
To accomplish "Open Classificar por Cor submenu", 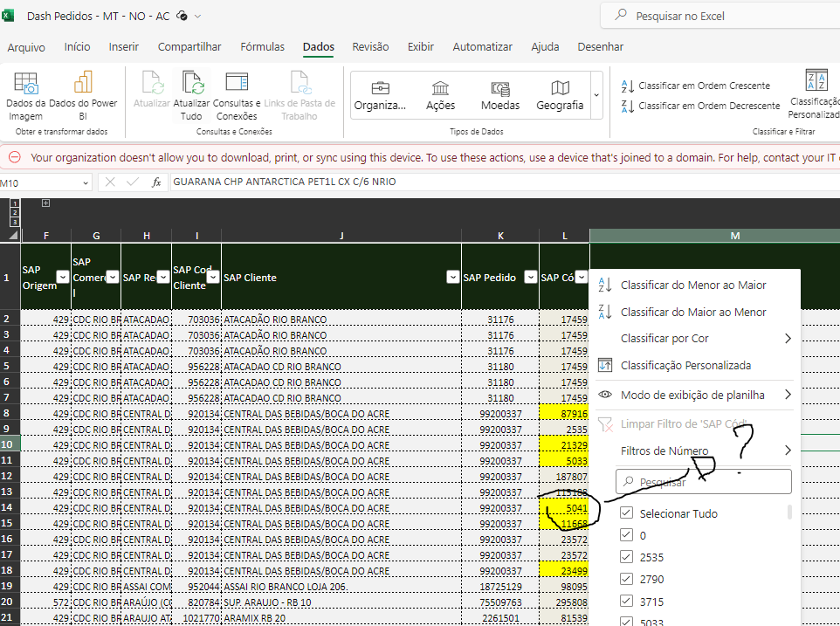I will pos(694,339).
